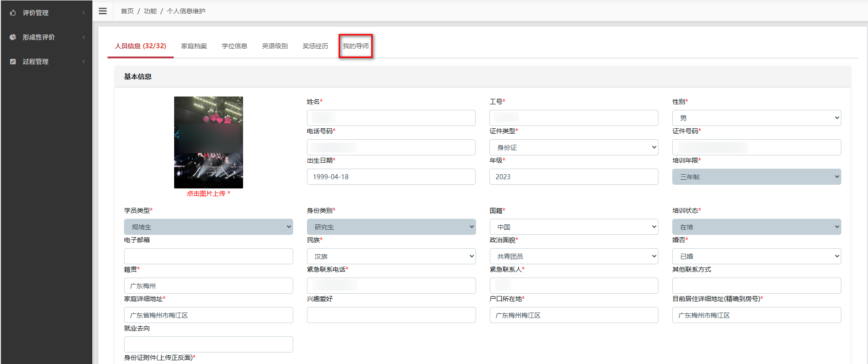Click the 户口所在地 field 广东梅州梅江区
Viewport: 868px width, 364px height.
click(x=574, y=315)
